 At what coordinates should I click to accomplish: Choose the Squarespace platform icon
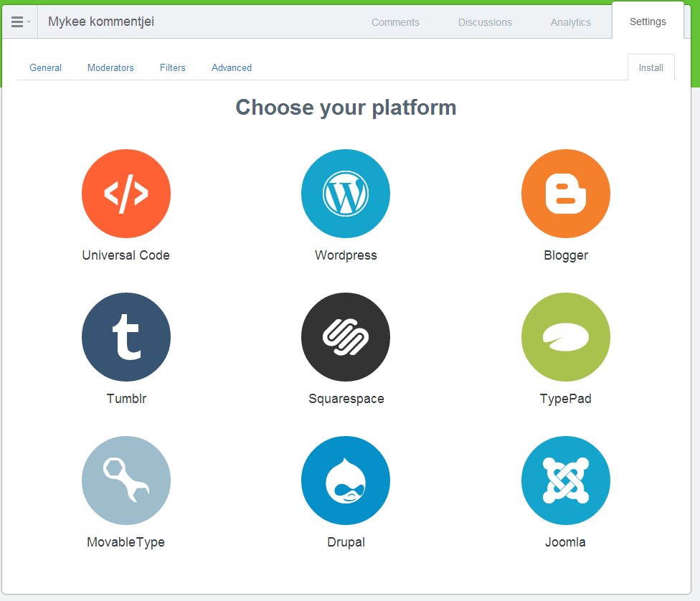346,337
